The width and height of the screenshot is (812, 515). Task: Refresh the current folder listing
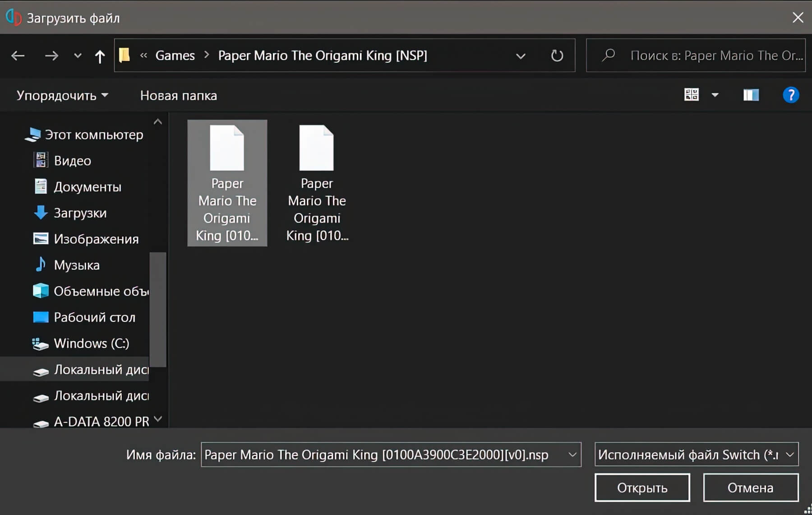(557, 56)
